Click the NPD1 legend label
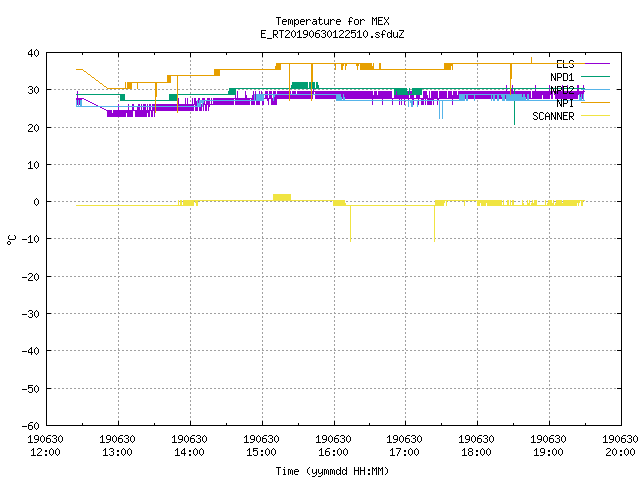640x480 pixels. click(562, 77)
